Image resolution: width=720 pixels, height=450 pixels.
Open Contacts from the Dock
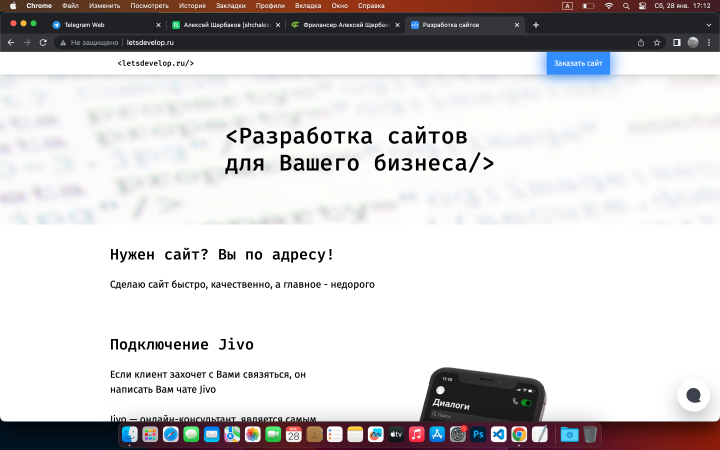click(x=314, y=434)
